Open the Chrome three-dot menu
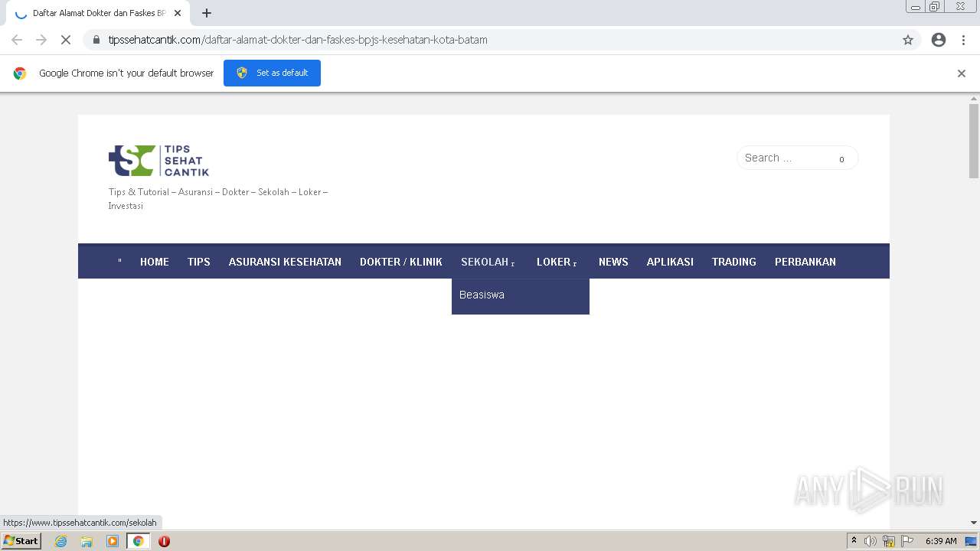980x551 pixels. (964, 40)
